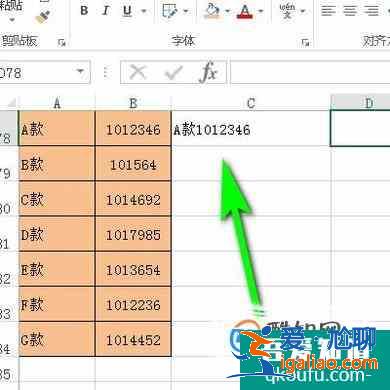Select cell containing A款
Image resolution: width=390 pixels, height=390 pixels.
coord(57,129)
